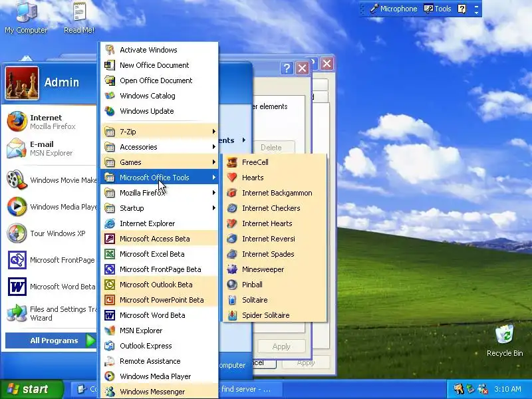
Task: Open Internet Checkers game
Action: pos(274,208)
